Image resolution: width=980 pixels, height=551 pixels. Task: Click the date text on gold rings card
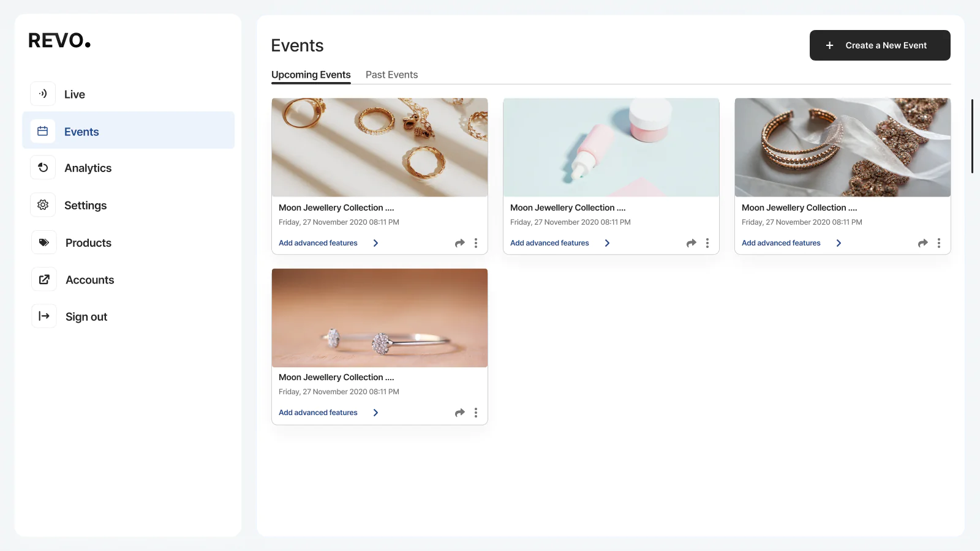pos(339,222)
